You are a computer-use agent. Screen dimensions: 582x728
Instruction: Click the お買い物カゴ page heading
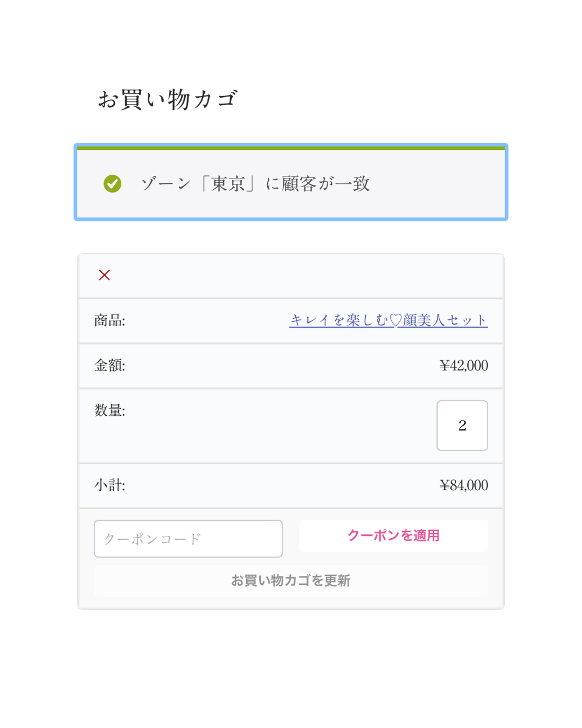(168, 100)
